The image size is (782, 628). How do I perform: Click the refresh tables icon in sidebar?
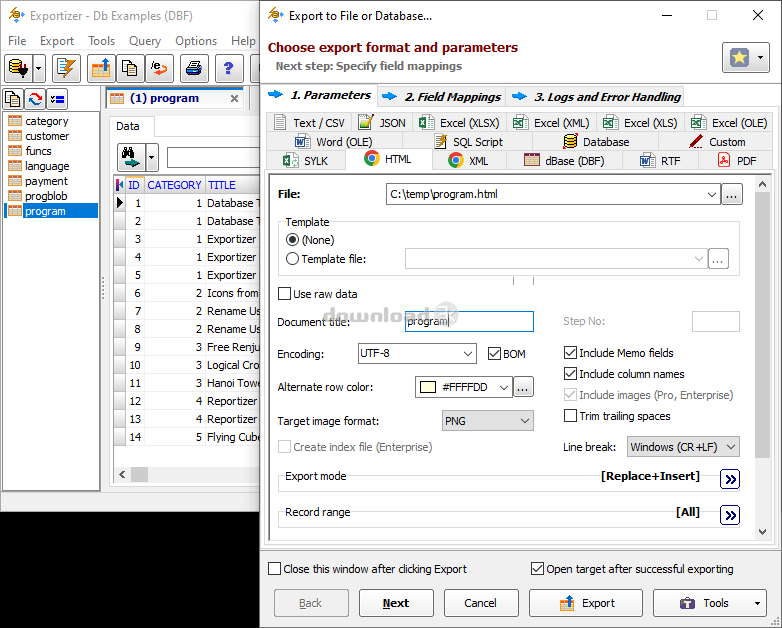[35, 99]
